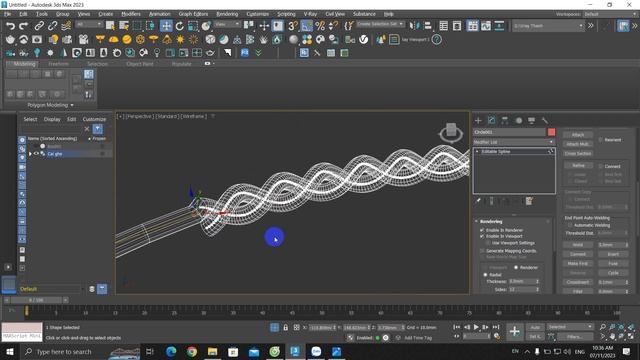Viewport: 640px width, 360px height.
Task: Click the Make First button
Action: click(578, 263)
